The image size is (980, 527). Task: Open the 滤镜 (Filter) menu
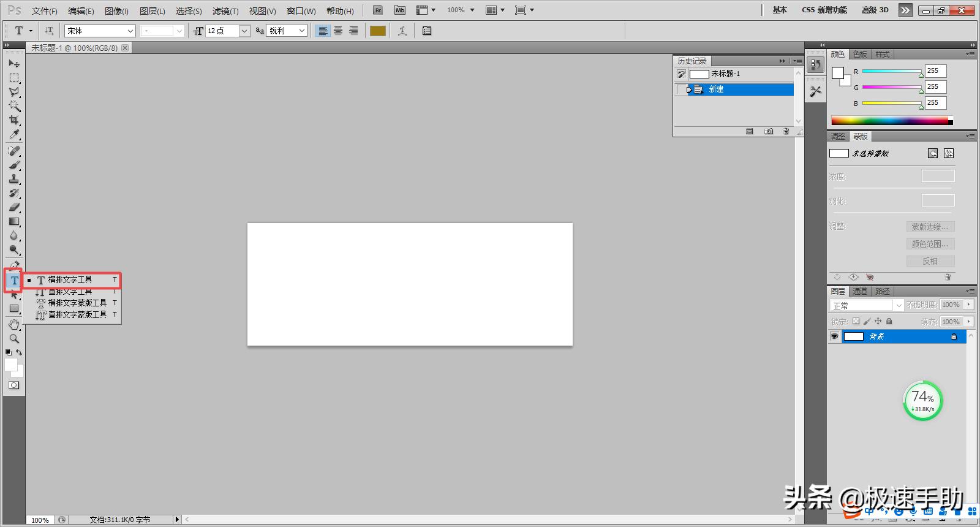click(225, 11)
